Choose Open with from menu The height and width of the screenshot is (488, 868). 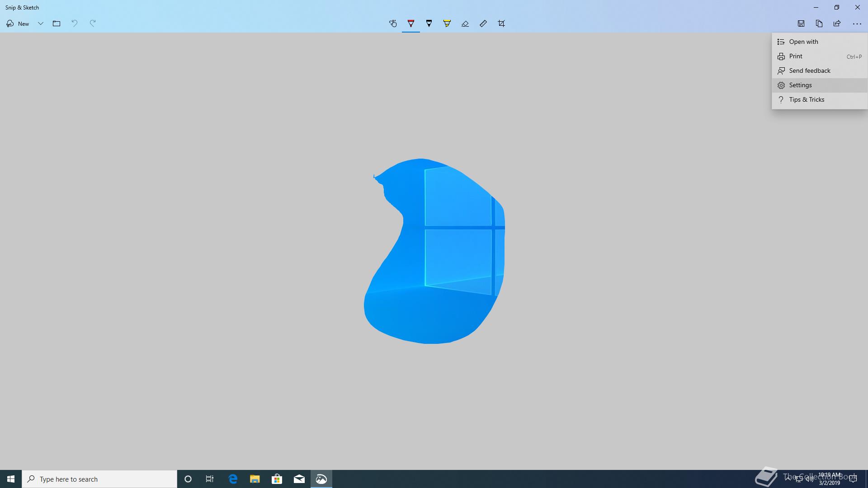820,42
